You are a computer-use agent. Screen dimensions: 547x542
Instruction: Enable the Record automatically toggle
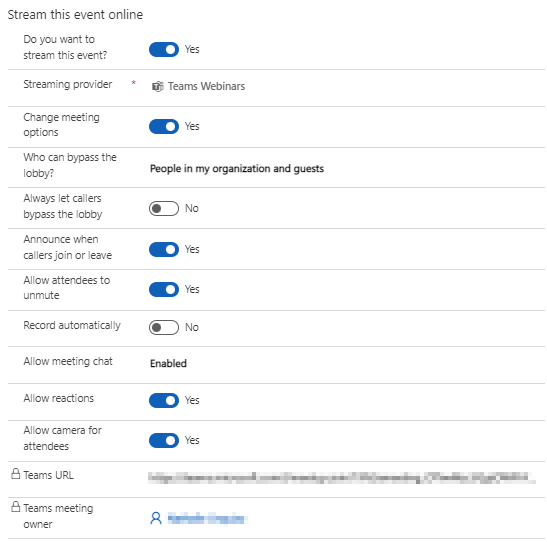click(x=164, y=328)
